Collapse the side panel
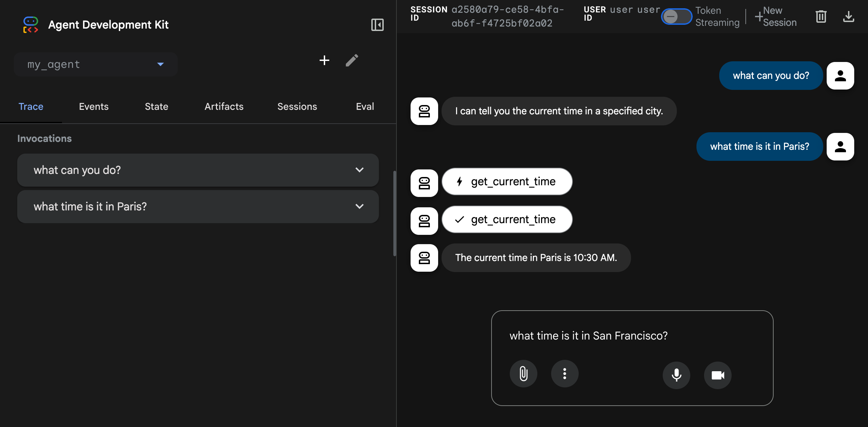The height and width of the screenshot is (427, 868). (377, 24)
